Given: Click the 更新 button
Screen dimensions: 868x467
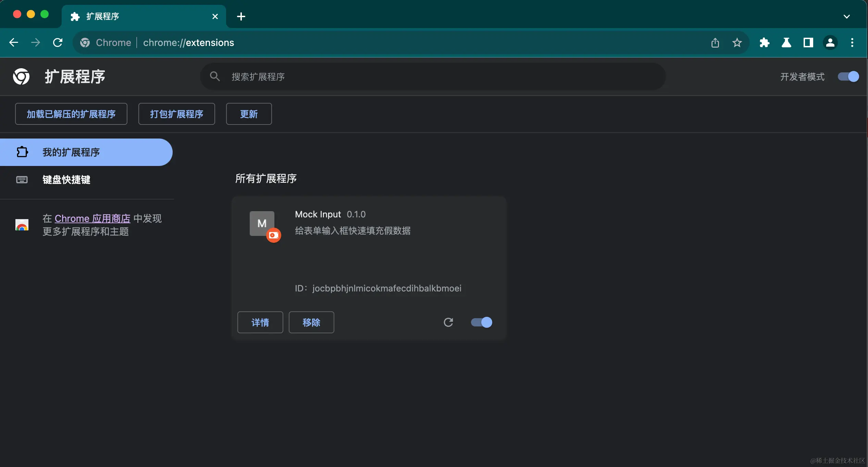Looking at the screenshot, I should click(249, 114).
